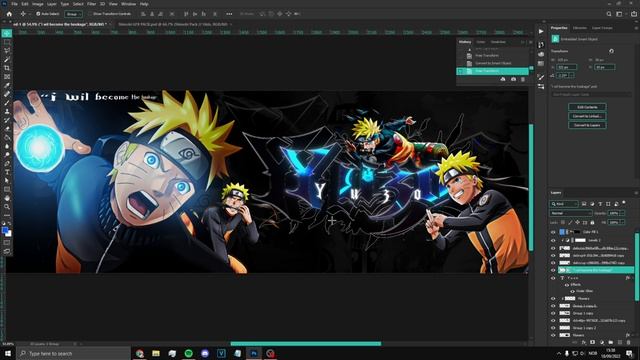The height and width of the screenshot is (360, 640).
Task: Open the Window menu
Action: pos(128,4)
